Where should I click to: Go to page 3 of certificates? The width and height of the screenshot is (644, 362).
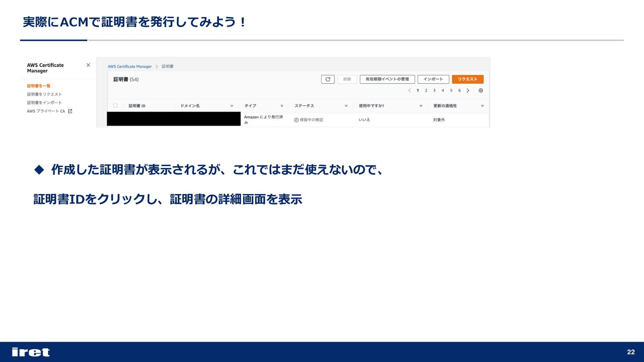[434, 90]
